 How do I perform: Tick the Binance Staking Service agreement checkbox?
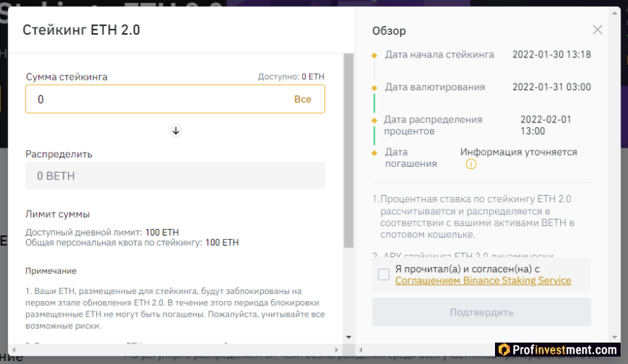383,275
